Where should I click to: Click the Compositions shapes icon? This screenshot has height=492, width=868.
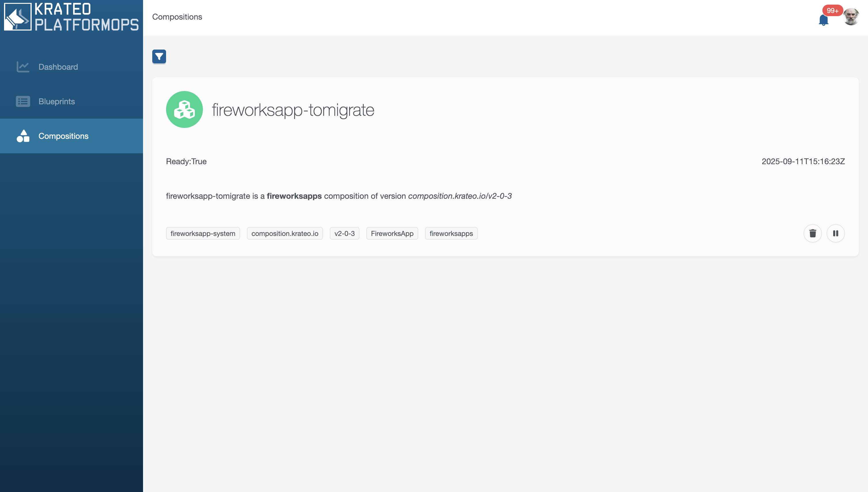23,136
